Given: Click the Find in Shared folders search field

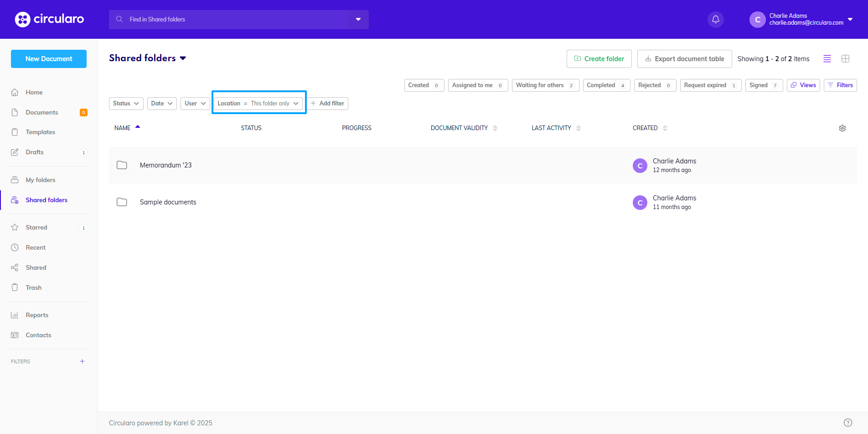Looking at the screenshot, I should click(x=232, y=20).
